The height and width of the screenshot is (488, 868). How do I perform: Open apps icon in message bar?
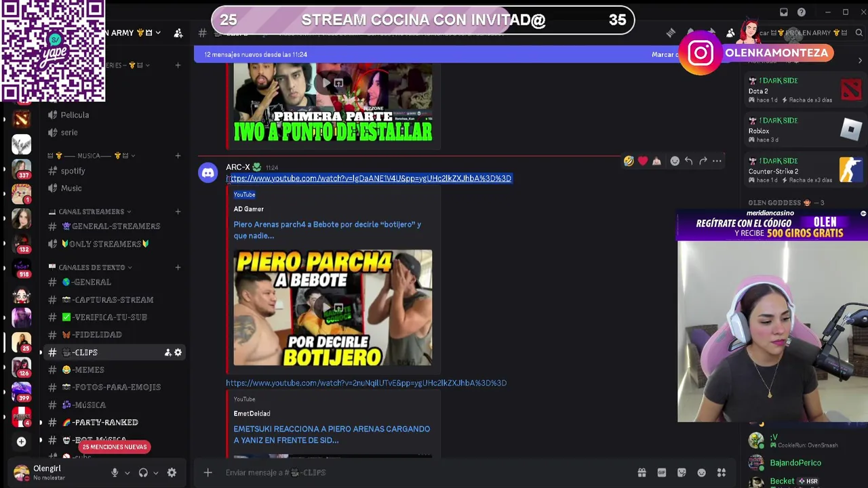(x=722, y=472)
